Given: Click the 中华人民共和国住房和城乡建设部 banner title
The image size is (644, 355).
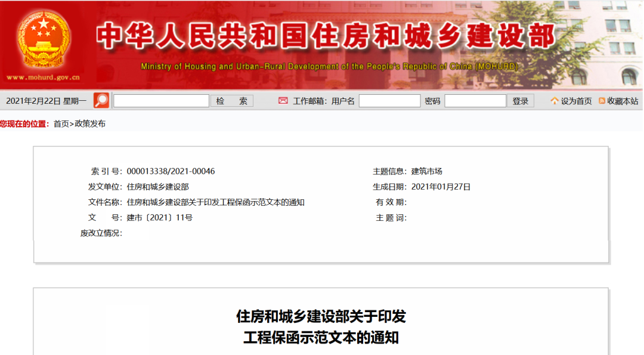Looking at the screenshot, I should pyautogui.click(x=326, y=36).
